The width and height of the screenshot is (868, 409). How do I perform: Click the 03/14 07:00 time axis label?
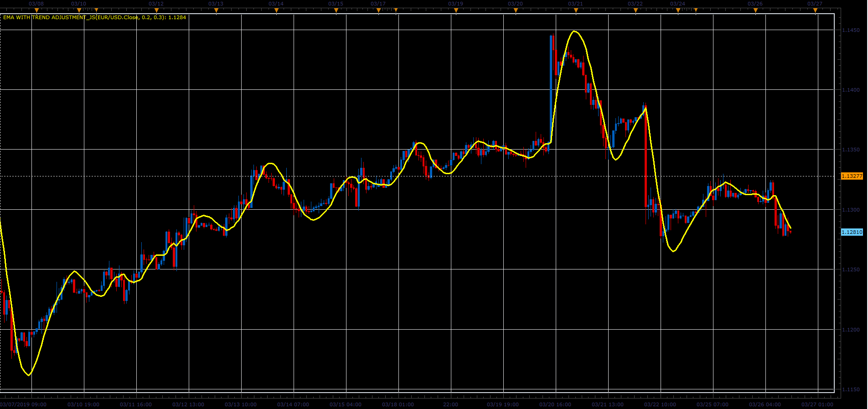point(293,404)
